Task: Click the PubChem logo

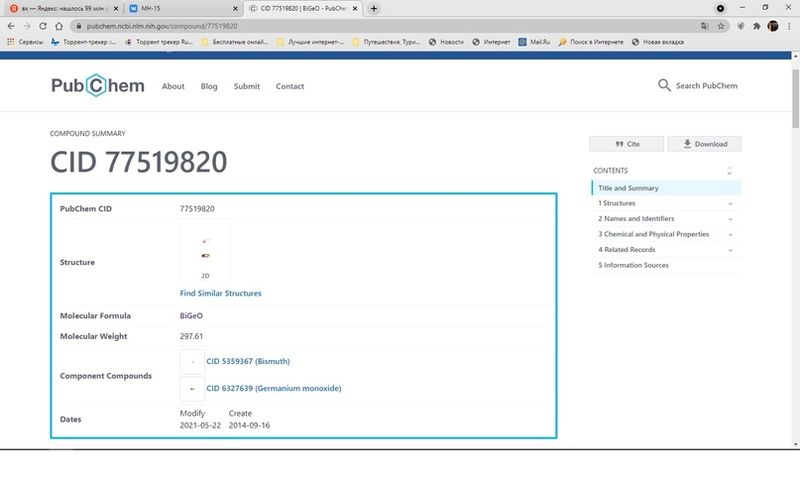Action: [98, 86]
